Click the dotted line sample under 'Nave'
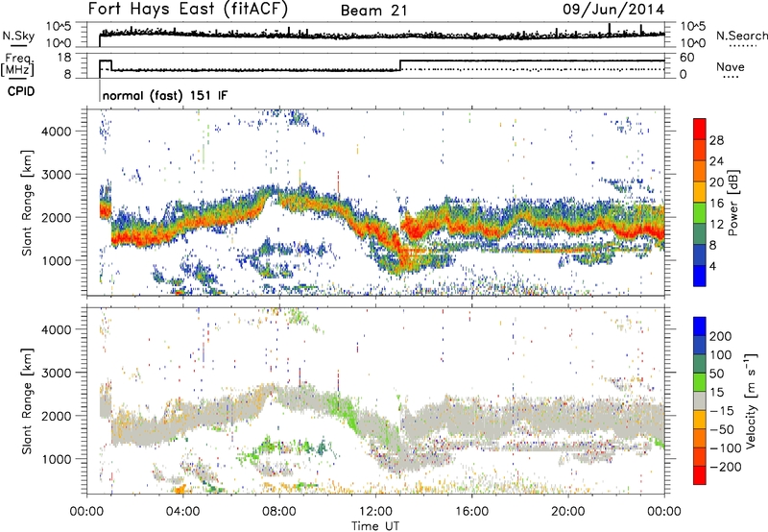768x532 pixels. [731, 78]
